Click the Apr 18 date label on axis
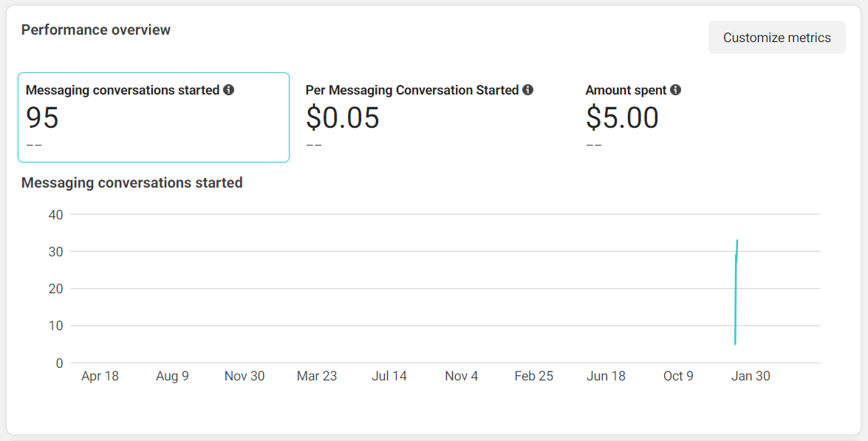868x441 pixels. click(x=100, y=376)
